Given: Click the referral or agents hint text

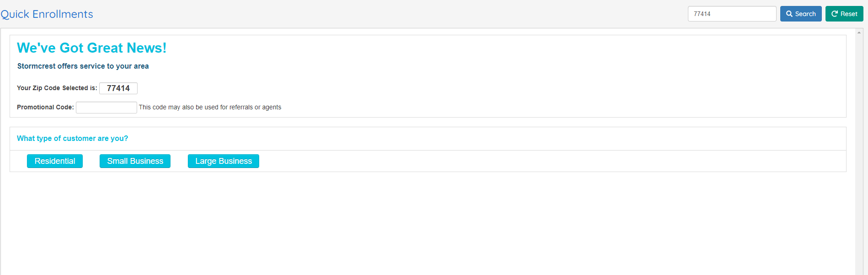Looking at the screenshot, I should click(x=210, y=107).
